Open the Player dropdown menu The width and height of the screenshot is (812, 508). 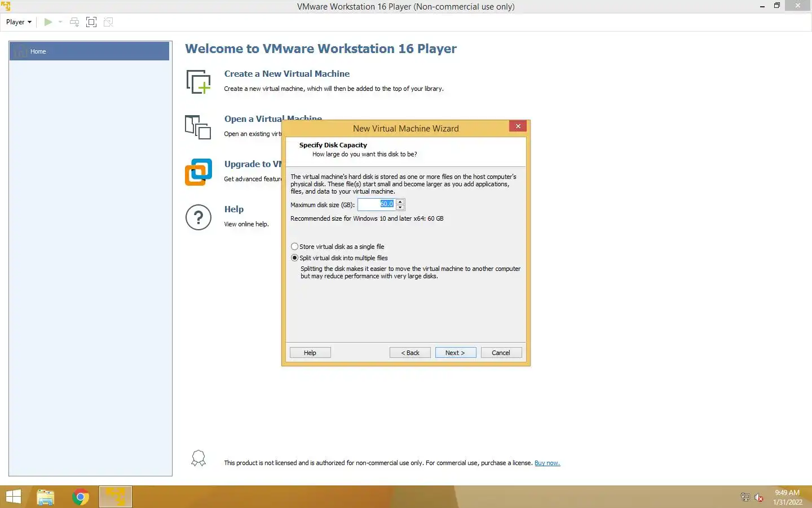tap(19, 22)
